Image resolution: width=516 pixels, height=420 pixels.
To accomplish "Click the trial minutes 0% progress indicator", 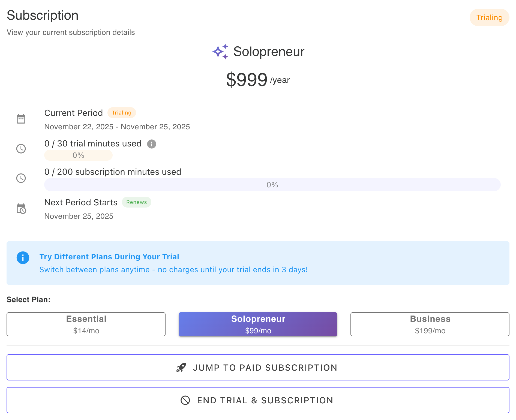I will [78, 155].
